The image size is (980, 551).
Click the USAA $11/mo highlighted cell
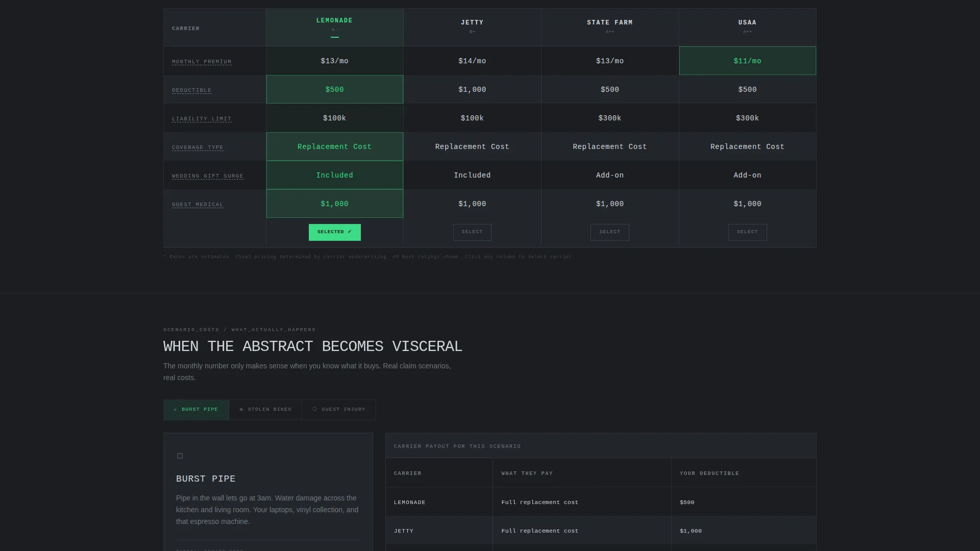point(747,61)
